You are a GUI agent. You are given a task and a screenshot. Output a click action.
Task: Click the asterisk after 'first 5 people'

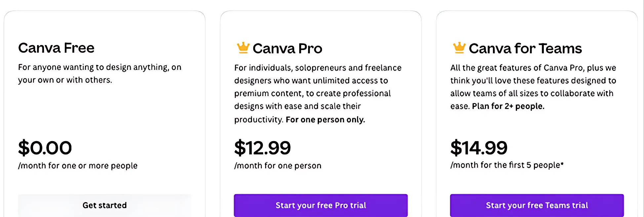click(x=562, y=163)
